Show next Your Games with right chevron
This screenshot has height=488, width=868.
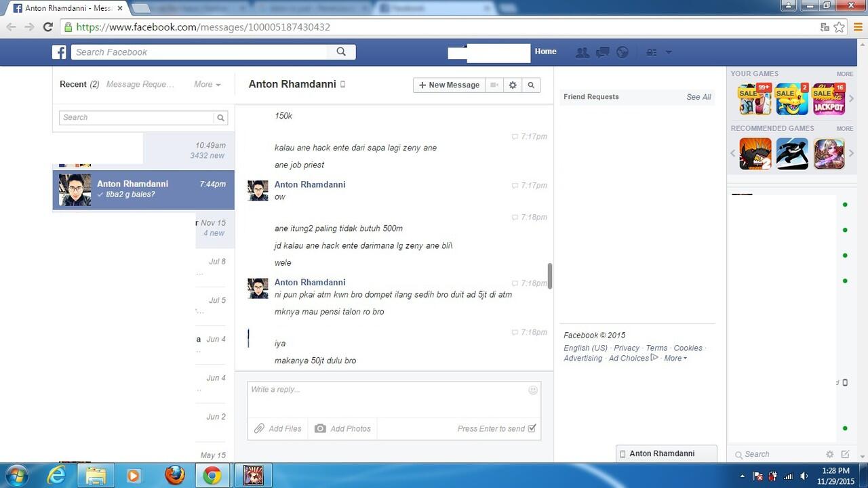tap(852, 99)
